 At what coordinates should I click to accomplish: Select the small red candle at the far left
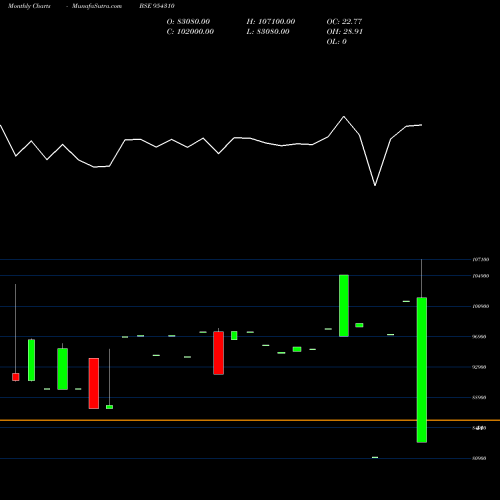pos(16,377)
